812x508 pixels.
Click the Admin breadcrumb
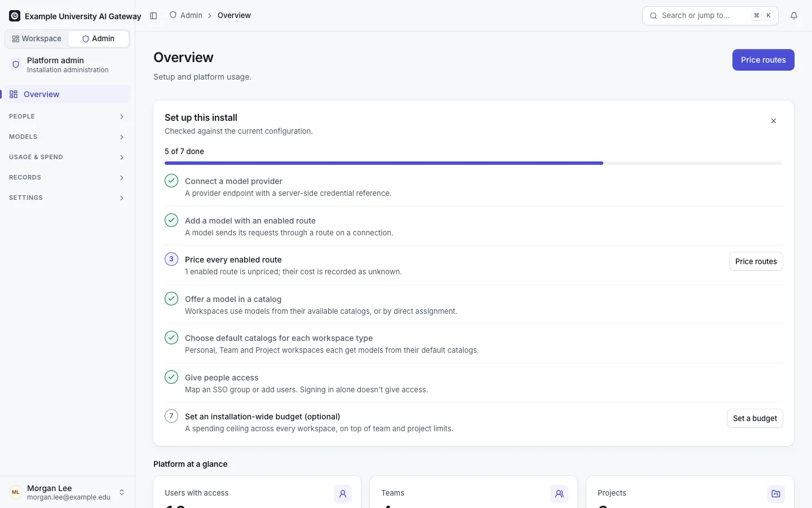click(186, 15)
